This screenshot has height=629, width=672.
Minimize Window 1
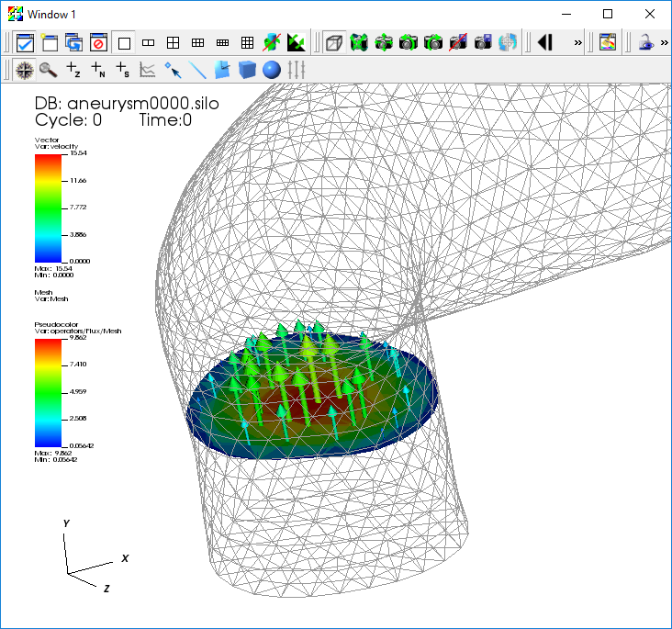pos(566,14)
